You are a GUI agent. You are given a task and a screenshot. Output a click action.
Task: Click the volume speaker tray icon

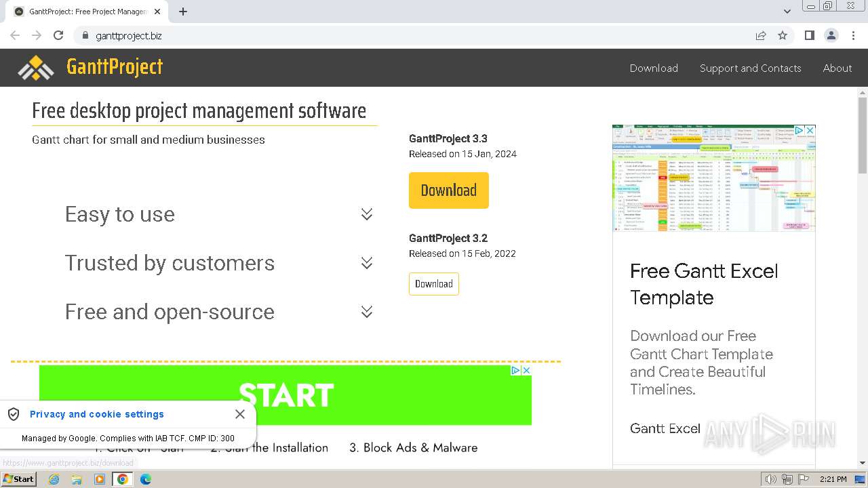771,479
